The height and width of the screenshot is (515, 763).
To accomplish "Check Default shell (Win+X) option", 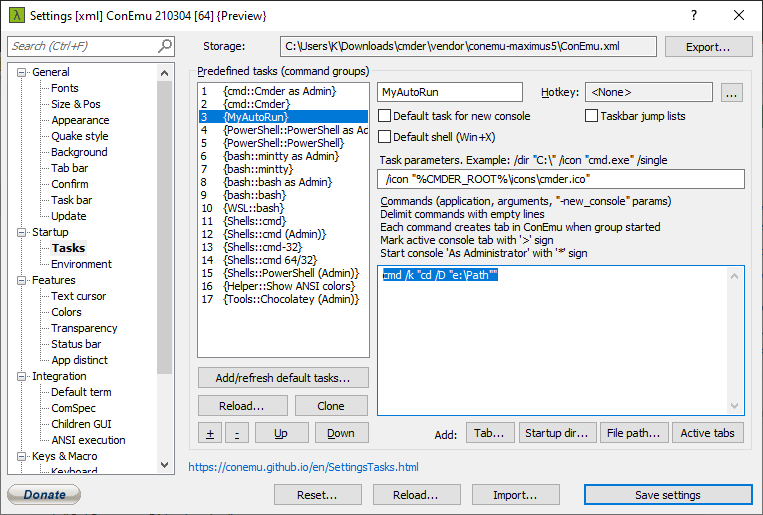I will [x=385, y=137].
